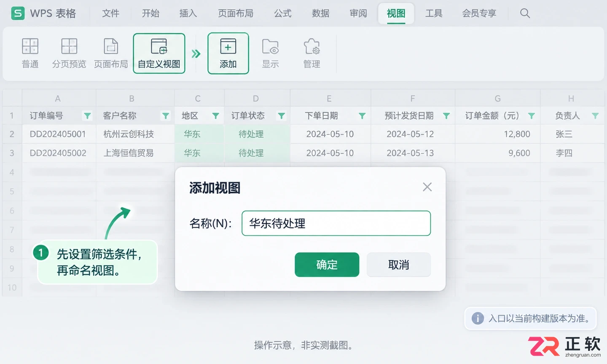Click 张三 cell
This screenshot has height=364, width=607.
pos(572,134)
